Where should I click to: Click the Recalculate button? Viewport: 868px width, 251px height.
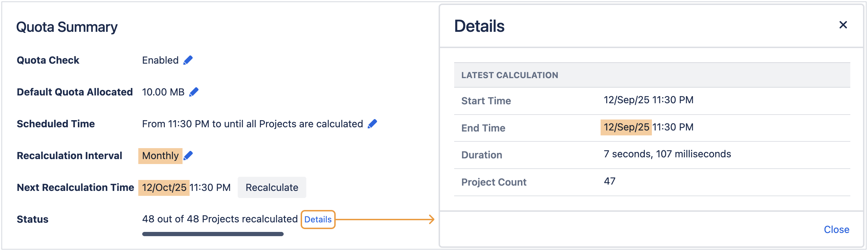pyautogui.click(x=272, y=187)
